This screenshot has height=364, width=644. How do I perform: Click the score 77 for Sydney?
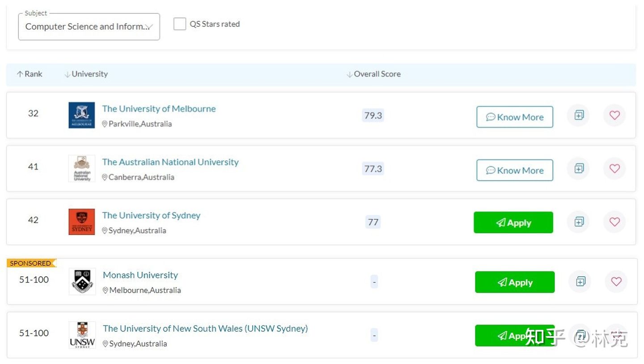373,222
